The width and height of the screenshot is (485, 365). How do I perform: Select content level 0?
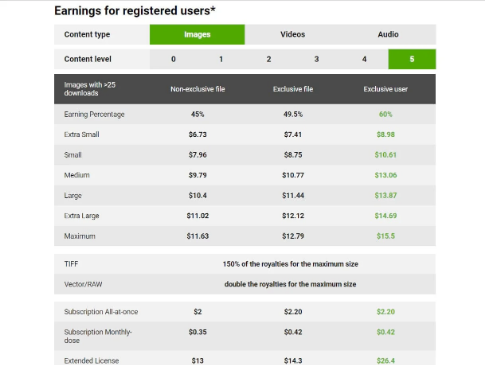point(173,59)
